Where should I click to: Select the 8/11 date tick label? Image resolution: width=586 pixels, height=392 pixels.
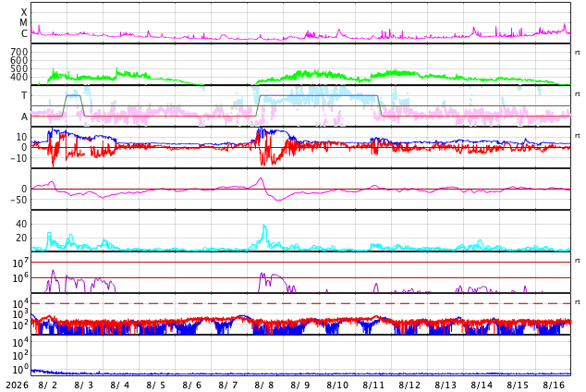click(373, 385)
